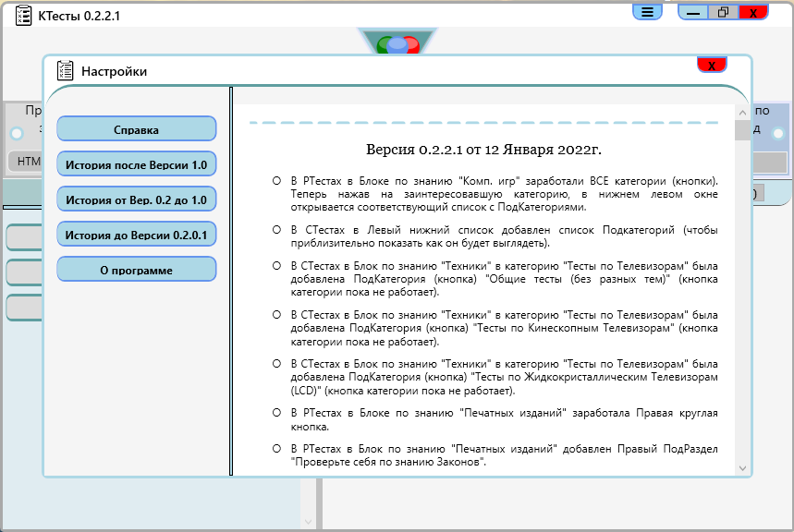The height and width of the screenshot is (532, 794).
Task: Click entry about Жидкокристаллическим Телевизорам (LCD)
Action: point(504,377)
